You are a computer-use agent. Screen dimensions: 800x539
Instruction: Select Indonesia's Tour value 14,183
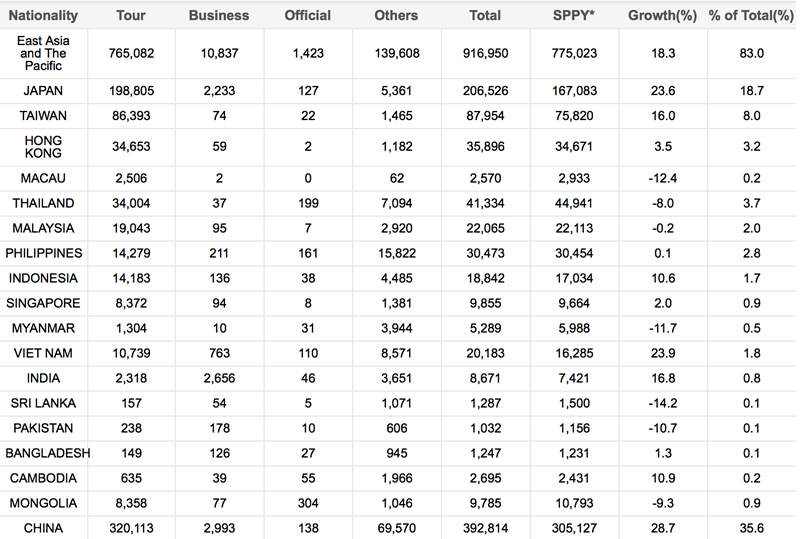point(131,278)
